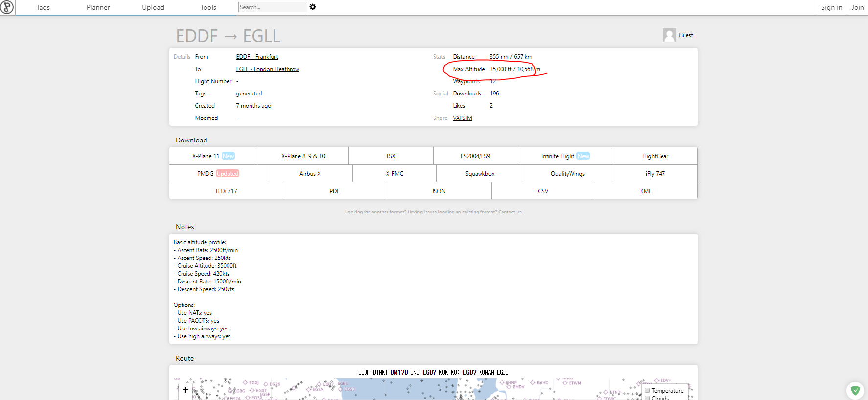The width and height of the screenshot is (868, 400).
Task: Download plan in FS2004/FS9 format
Action: 476,156
